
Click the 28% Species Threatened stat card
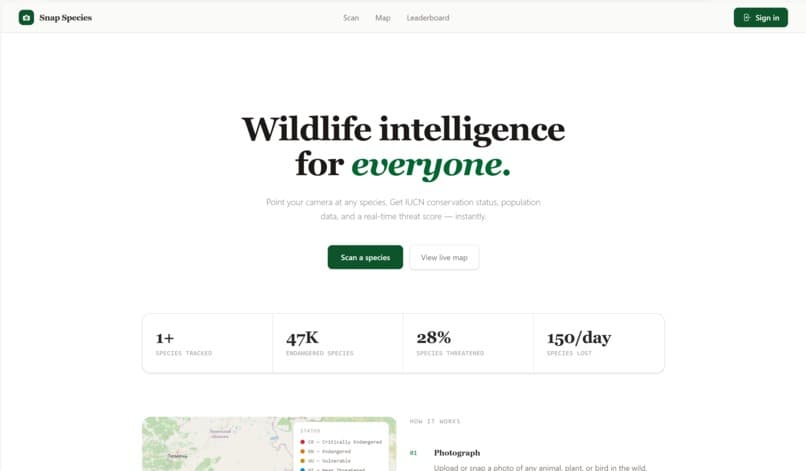(468, 343)
